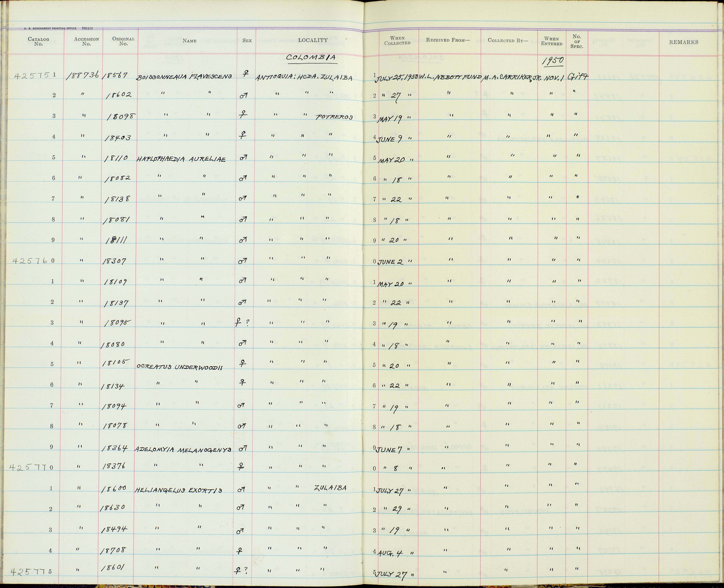This screenshot has width=724, height=588.
Task: Click the underlined handwritten "COLOMBIA" heading
Action: 311,58
